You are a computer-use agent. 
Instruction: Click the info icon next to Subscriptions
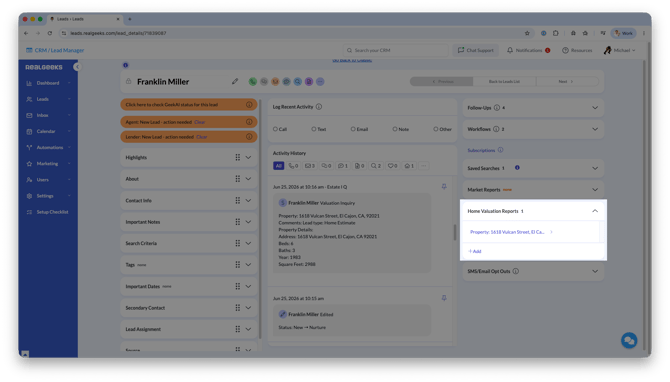[x=500, y=150]
